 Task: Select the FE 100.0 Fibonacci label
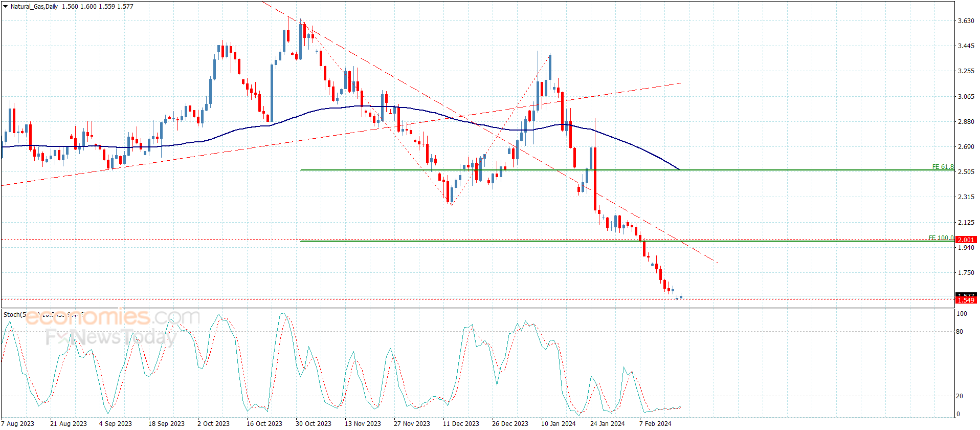(941, 238)
